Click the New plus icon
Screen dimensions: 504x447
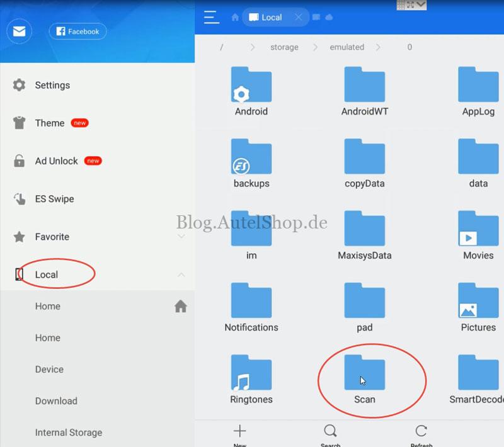pyautogui.click(x=239, y=432)
